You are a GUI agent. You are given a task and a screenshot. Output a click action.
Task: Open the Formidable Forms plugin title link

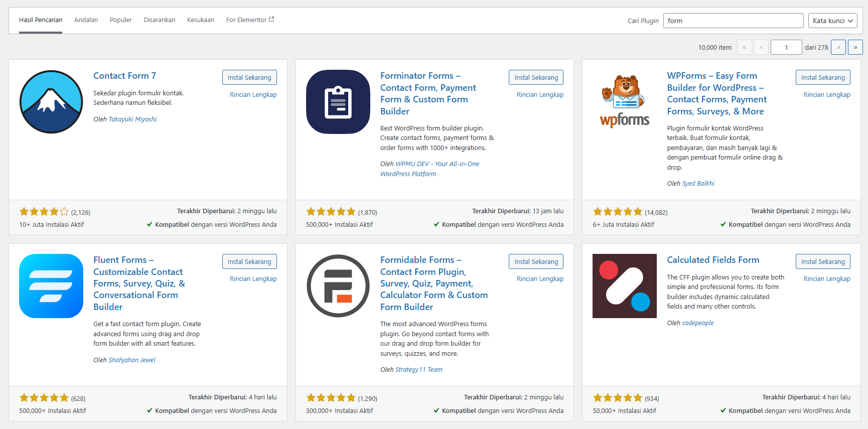434,283
